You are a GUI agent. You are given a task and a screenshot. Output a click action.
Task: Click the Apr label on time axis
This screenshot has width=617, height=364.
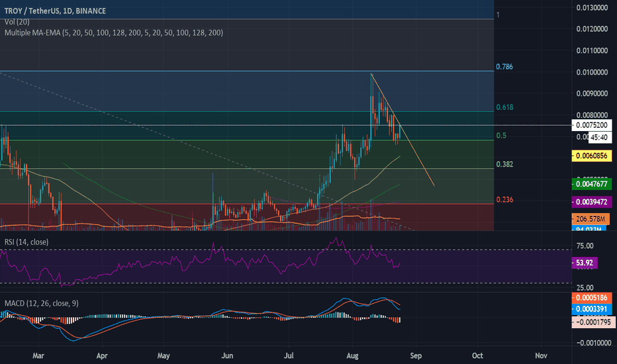(x=102, y=356)
